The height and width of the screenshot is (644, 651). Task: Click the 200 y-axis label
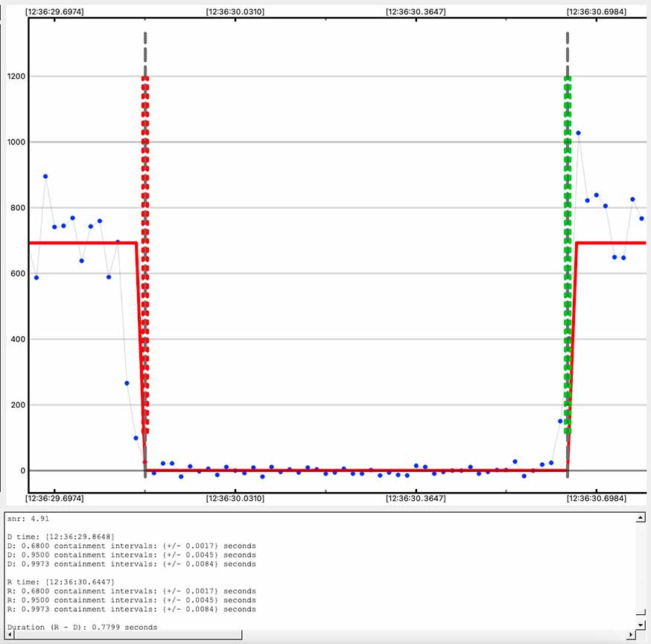pyautogui.click(x=18, y=405)
